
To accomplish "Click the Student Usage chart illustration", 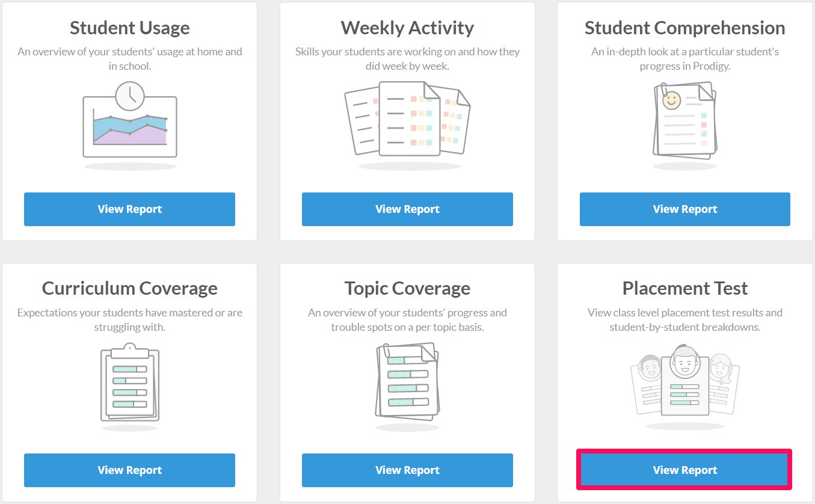I will pos(129,125).
